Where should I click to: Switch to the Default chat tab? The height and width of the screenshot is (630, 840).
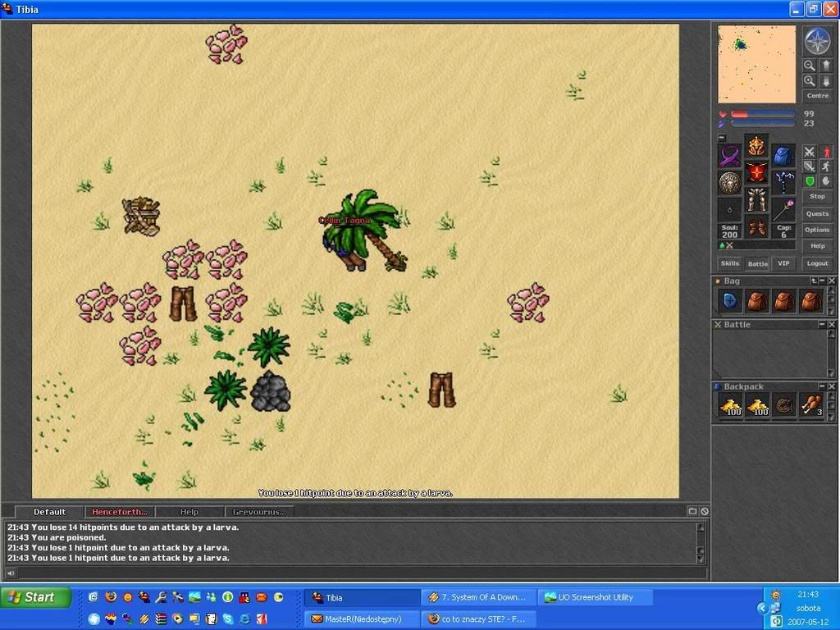[x=49, y=512]
